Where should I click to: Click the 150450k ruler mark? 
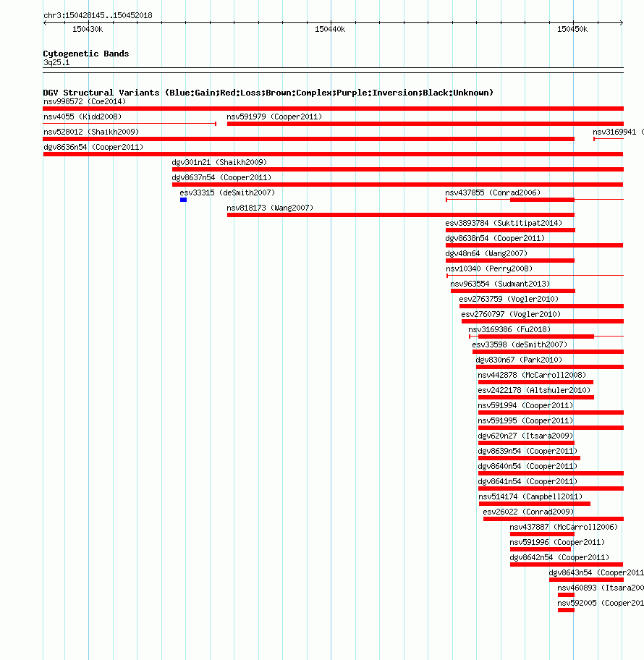[572, 29]
